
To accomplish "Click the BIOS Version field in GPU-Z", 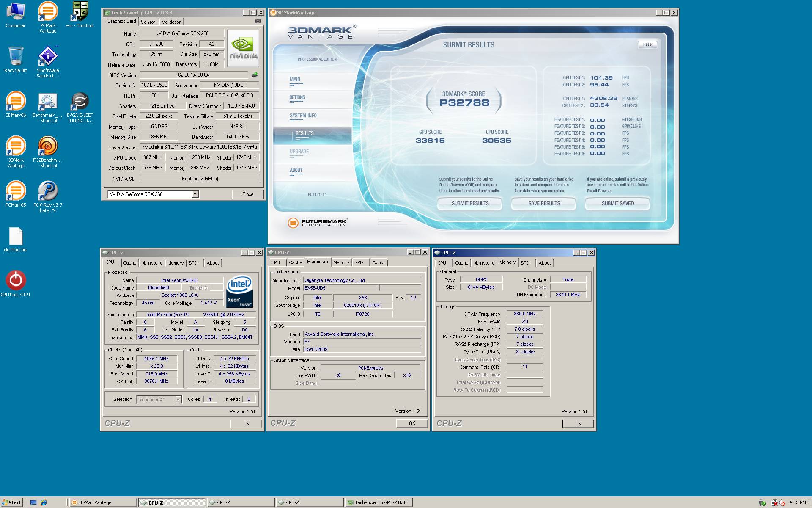I will (x=194, y=75).
